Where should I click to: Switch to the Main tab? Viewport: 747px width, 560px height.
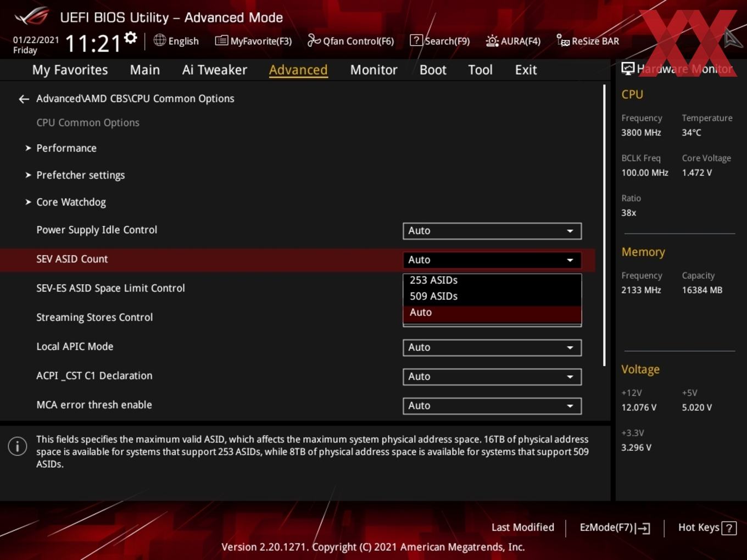[x=145, y=70]
